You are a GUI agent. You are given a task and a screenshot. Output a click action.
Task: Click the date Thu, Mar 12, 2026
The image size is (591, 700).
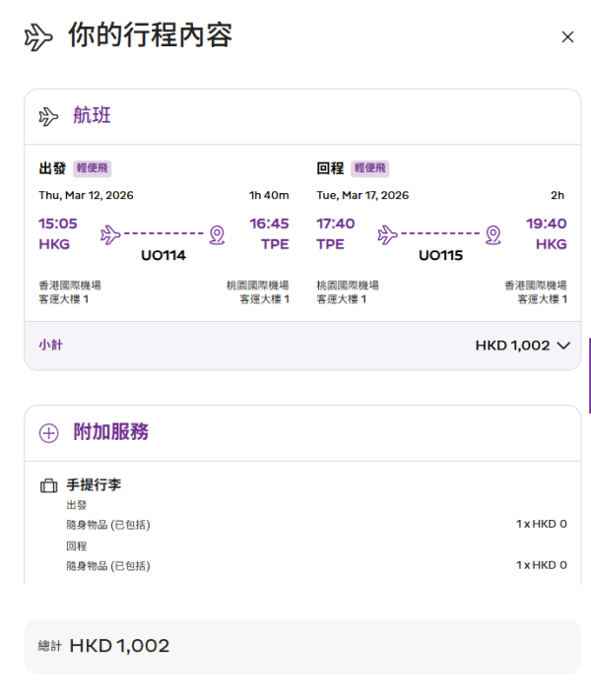86,196
